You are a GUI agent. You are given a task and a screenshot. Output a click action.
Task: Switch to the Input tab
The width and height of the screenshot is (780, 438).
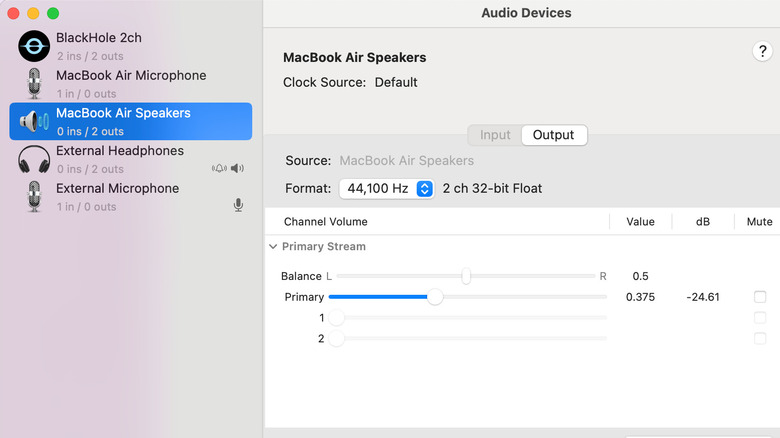495,135
